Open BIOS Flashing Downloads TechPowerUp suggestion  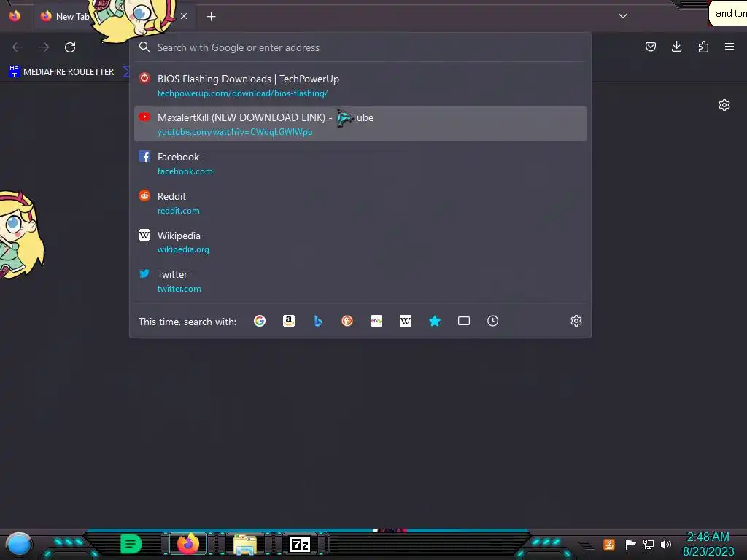pyautogui.click(x=360, y=85)
